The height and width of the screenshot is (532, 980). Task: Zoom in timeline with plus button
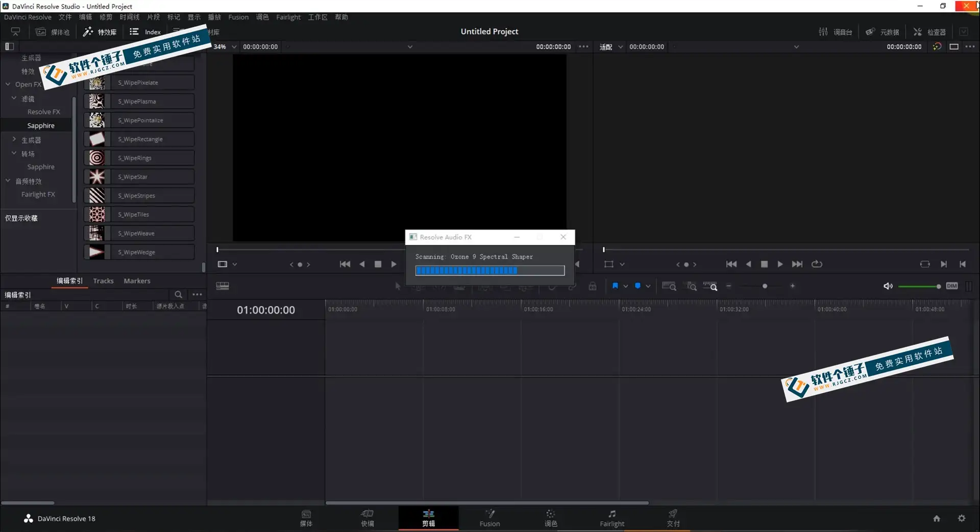click(793, 286)
